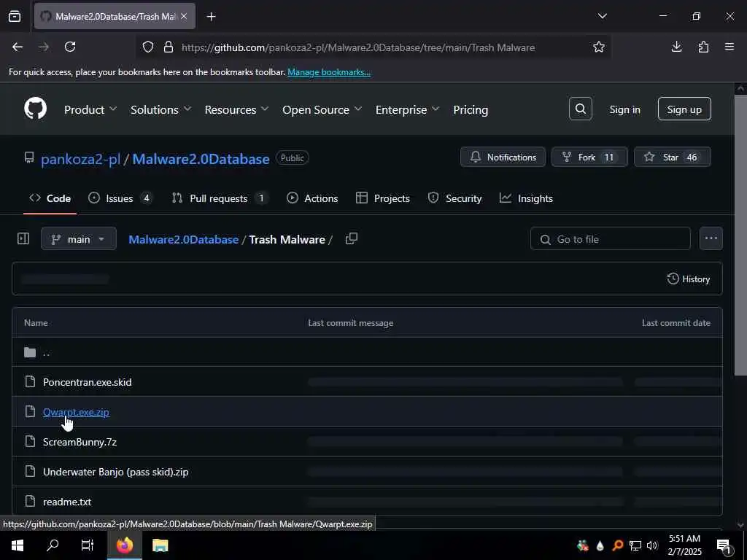This screenshot has height=560, width=747.
Task: Open the Poncentran.exe.skid file
Action: click(88, 382)
